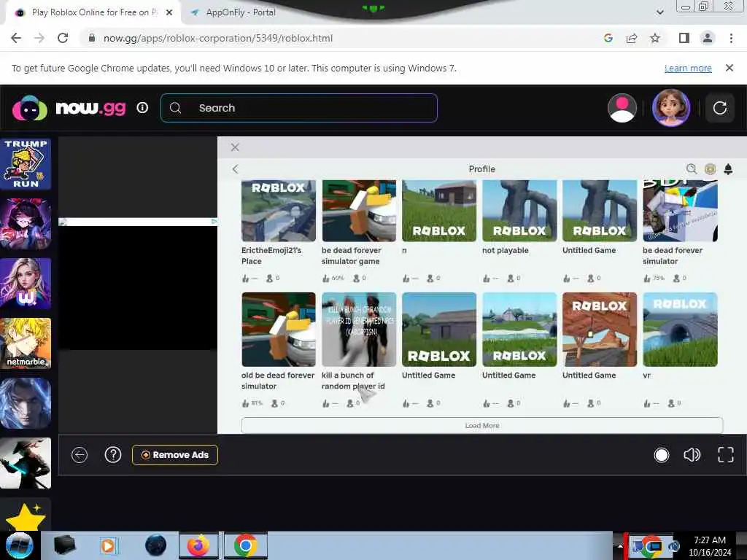Bookmark this page with star icon
This screenshot has height=560, width=747.
pos(655,38)
